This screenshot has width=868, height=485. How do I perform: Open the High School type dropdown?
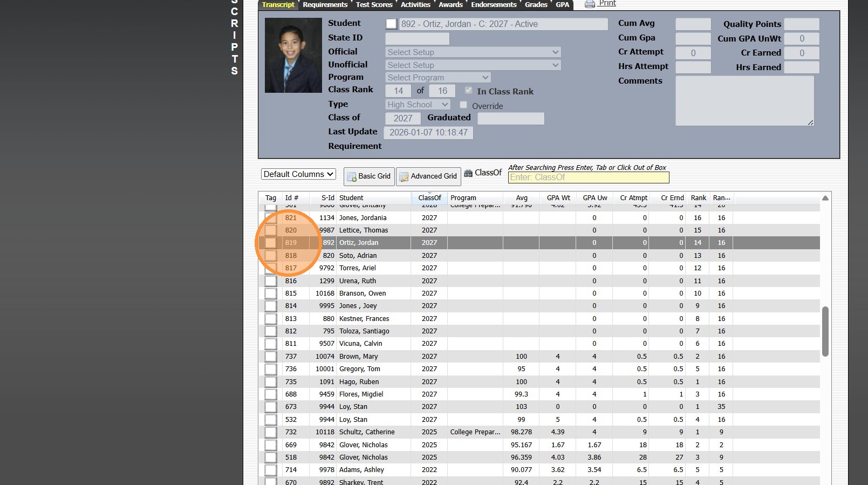[418, 105]
